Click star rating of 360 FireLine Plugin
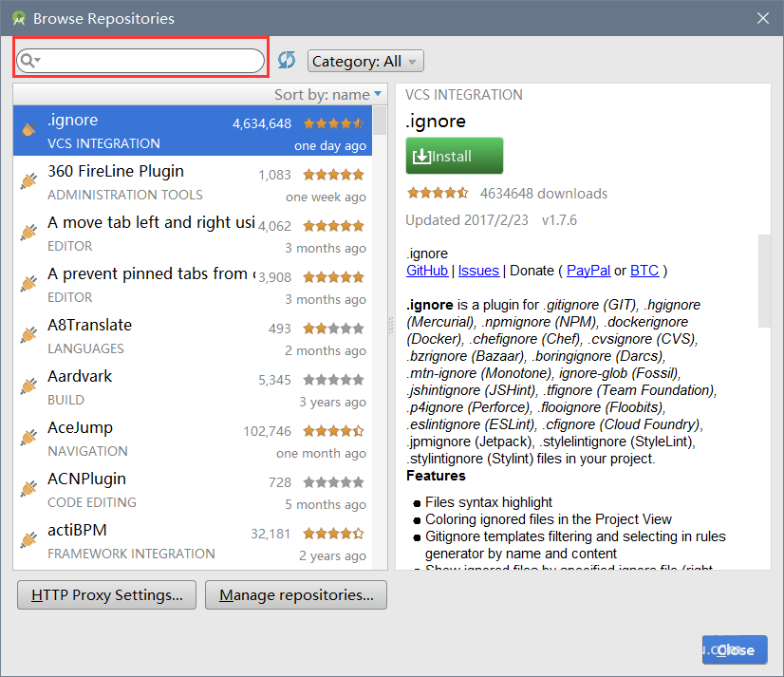 tap(333, 175)
